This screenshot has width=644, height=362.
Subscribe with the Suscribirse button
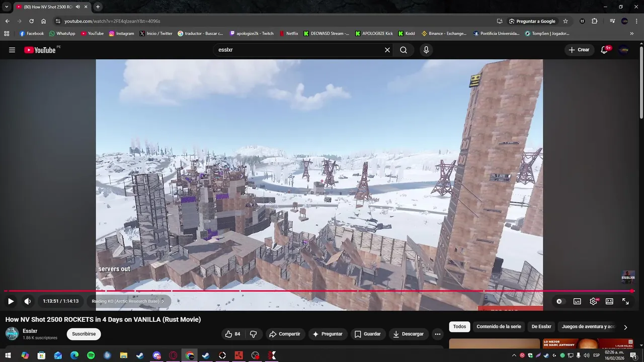[x=84, y=334]
